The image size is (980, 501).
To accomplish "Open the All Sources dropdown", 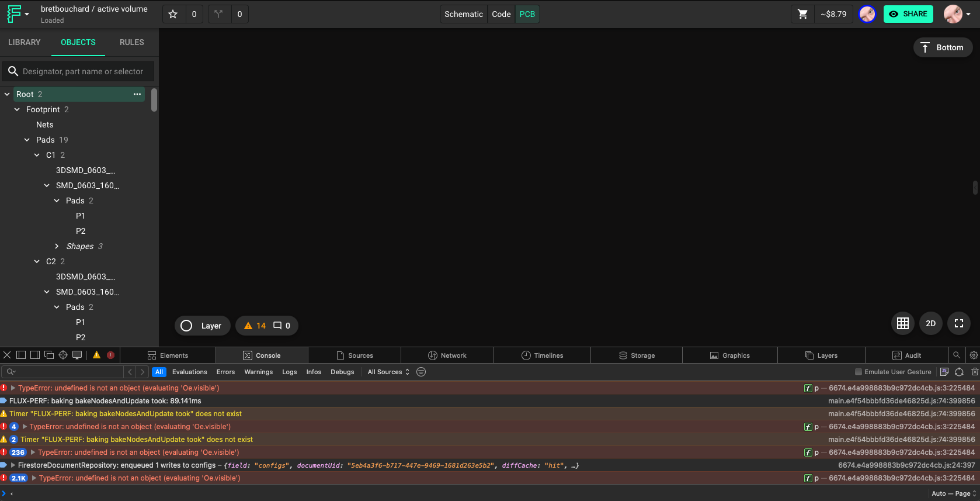I will pyautogui.click(x=388, y=372).
